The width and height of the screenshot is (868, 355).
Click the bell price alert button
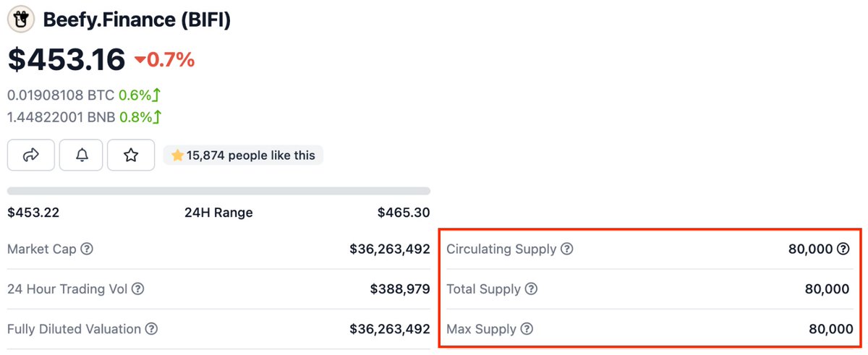(x=82, y=155)
